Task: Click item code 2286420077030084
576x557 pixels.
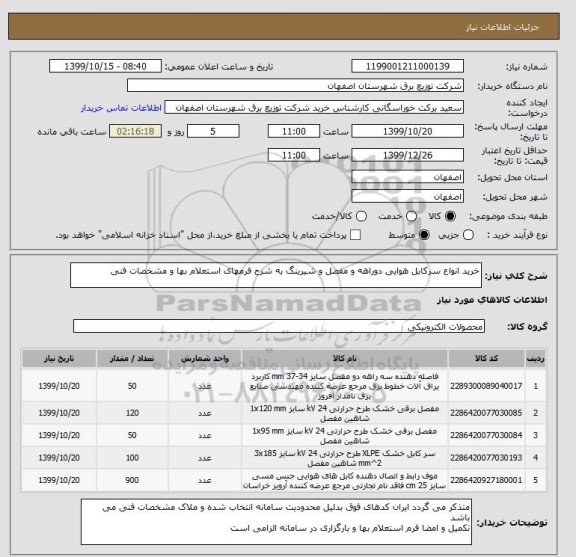Action: (x=486, y=435)
